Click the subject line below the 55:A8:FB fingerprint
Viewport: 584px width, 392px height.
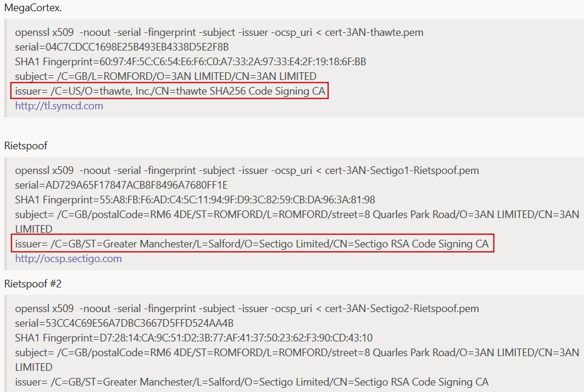pos(297,222)
